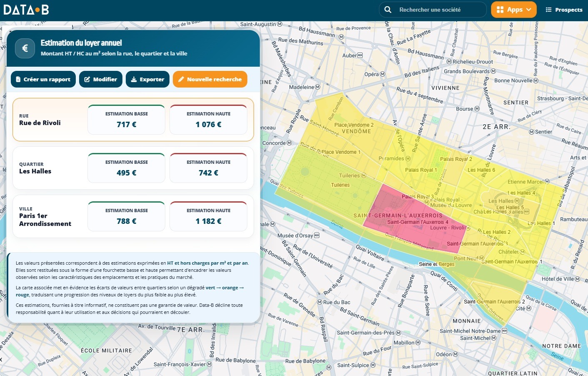The height and width of the screenshot is (376, 588).
Task: Click the Bonne Nouvelle metro marker
Action: [536, 80]
